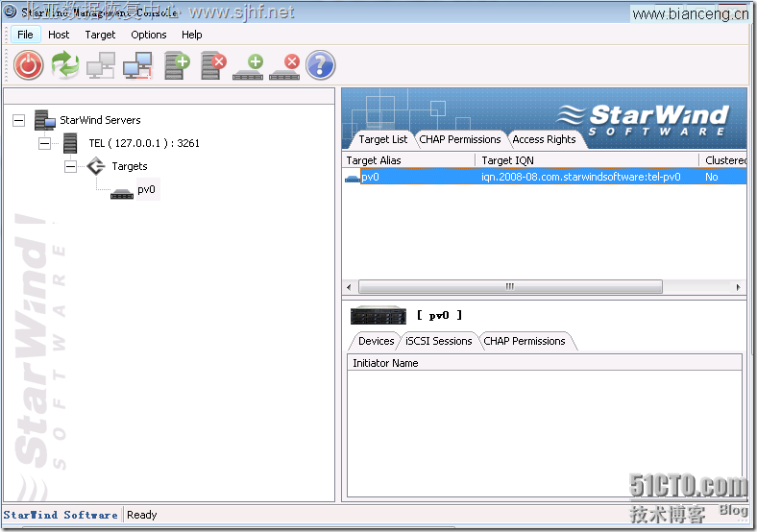
Task: Switch to the Access Rights tab
Action: 544,139
